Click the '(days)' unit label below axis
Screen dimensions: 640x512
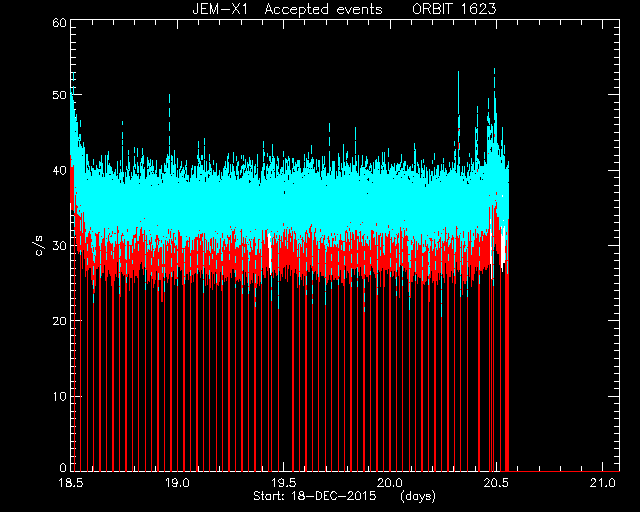(418, 496)
